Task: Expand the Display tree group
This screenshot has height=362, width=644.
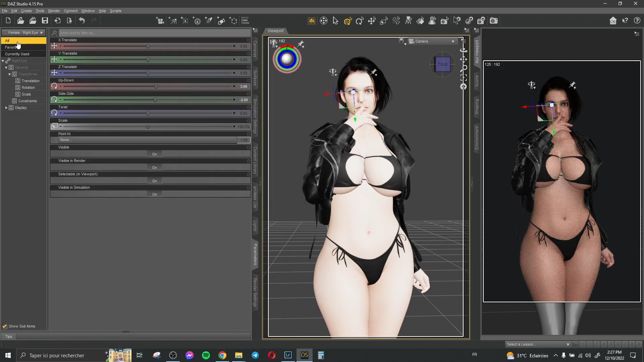Action: click(6, 108)
